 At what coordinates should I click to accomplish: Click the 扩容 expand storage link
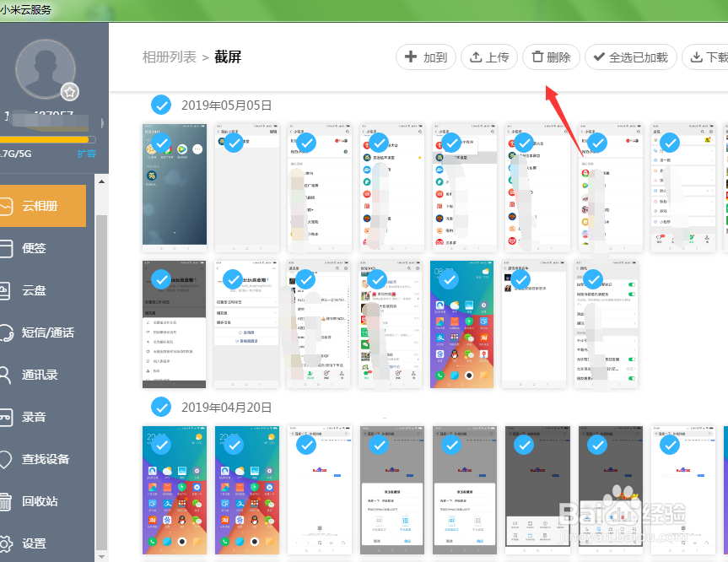tap(86, 154)
